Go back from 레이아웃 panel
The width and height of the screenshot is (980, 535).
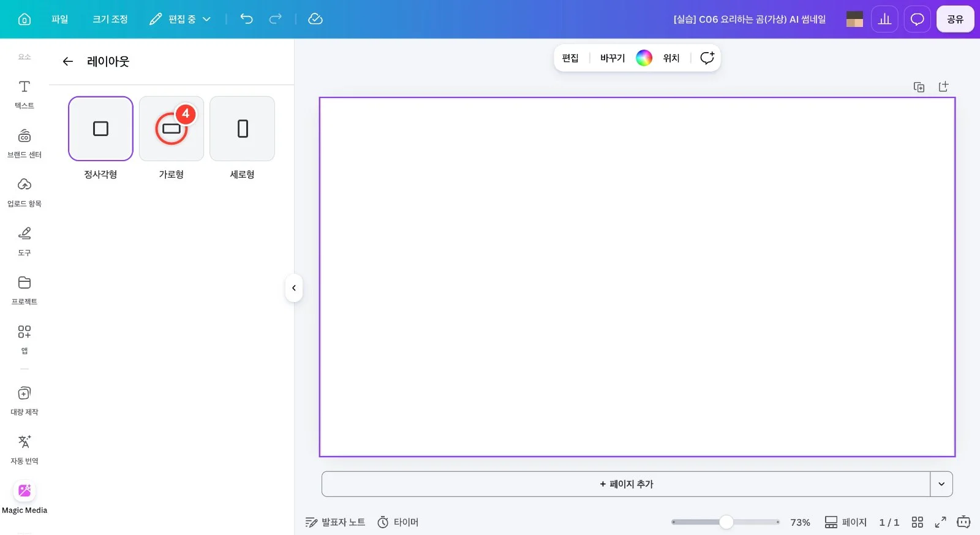pos(68,61)
